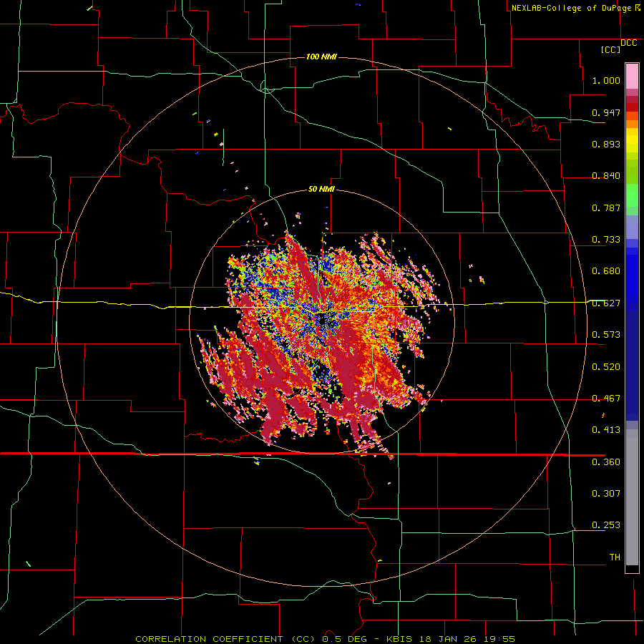Viewport: 644px width, 644px height.
Task: Click the 0.627 color scale value
Action: [x=606, y=303]
